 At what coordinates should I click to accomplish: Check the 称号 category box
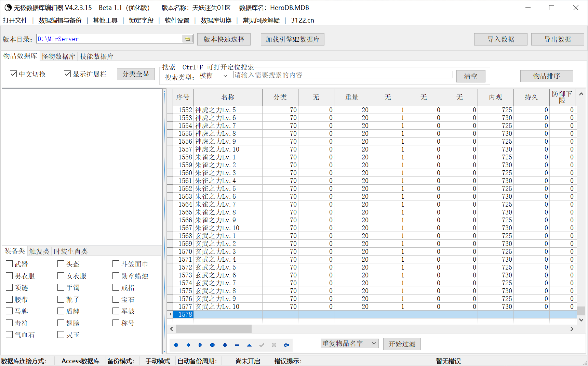(x=116, y=323)
